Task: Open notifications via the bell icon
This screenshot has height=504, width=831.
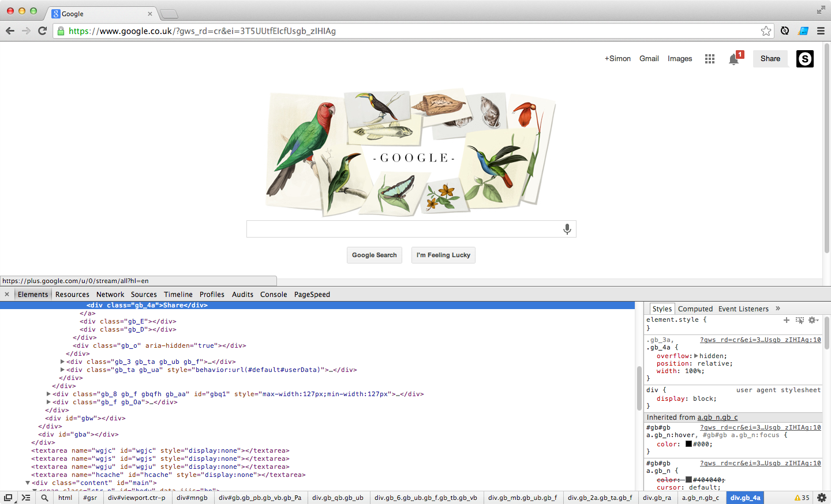Action: (x=734, y=59)
